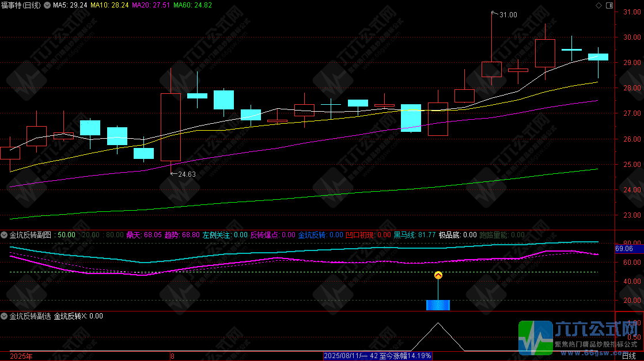Screen dimensions: 644x361
Task: Click the 24.63 low price marker
Action: [185, 174]
